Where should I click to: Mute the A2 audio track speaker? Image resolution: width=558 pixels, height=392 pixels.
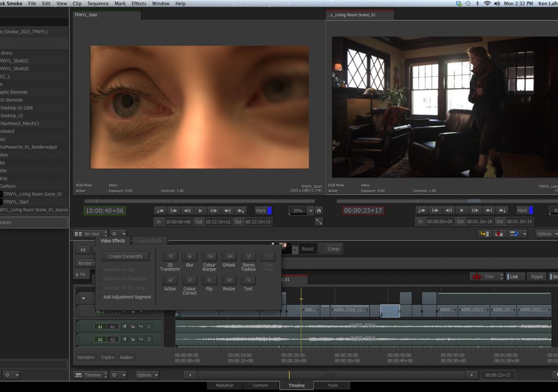pyautogui.click(x=124, y=339)
